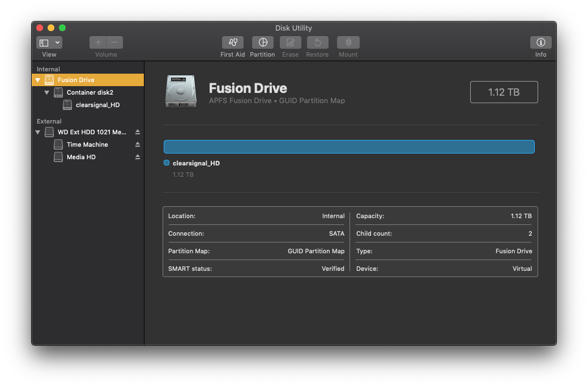Click the large Fusion Drive disk image

pos(181,91)
